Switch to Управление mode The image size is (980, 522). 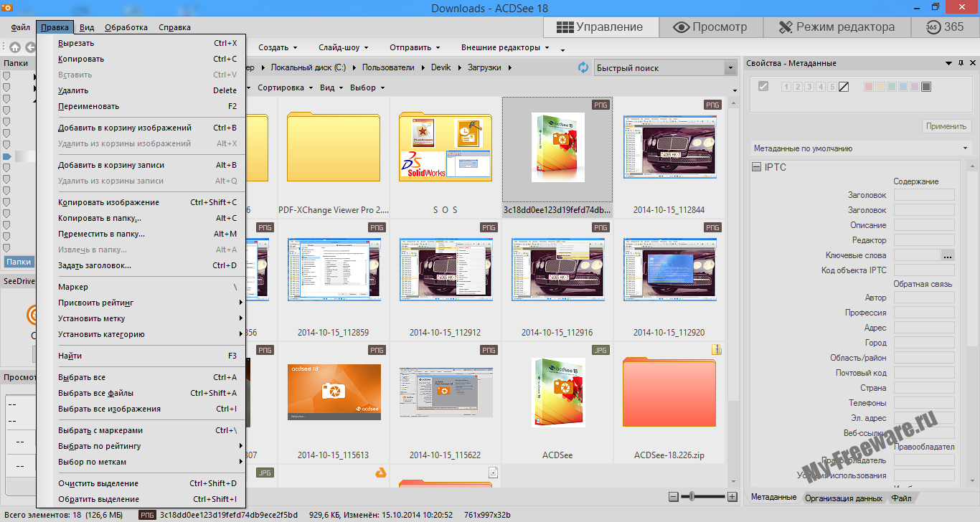click(600, 27)
